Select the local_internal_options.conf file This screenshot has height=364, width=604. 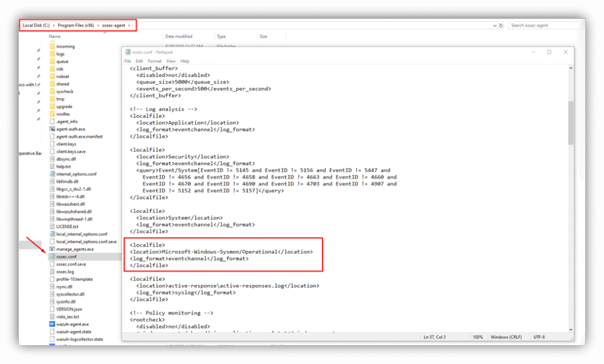click(x=81, y=234)
